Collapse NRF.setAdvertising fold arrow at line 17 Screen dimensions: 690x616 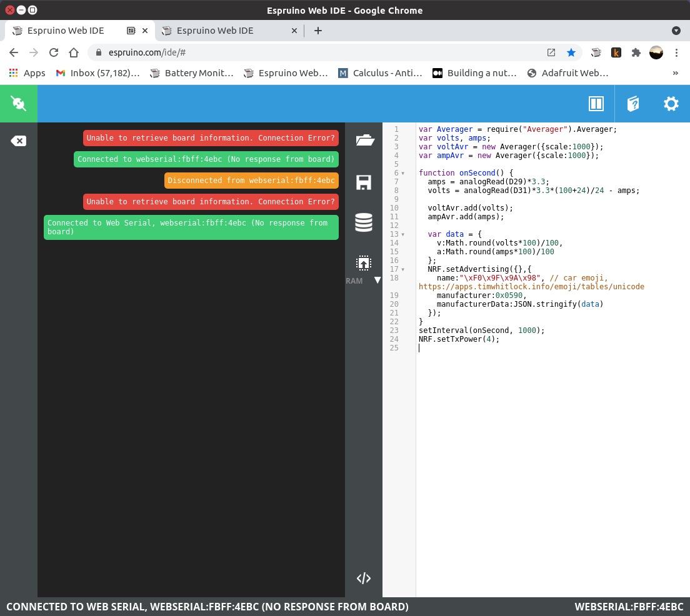click(402, 269)
